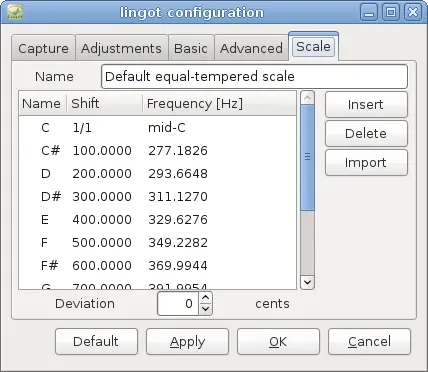Click the 369.9944 frequency value
This screenshot has height=372, width=428.
coord(178,266)
